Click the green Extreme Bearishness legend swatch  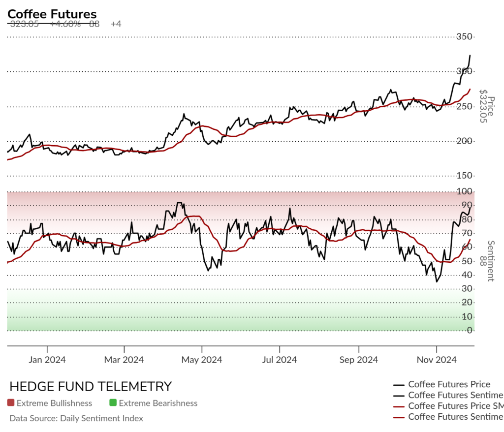tap(113, 402)
